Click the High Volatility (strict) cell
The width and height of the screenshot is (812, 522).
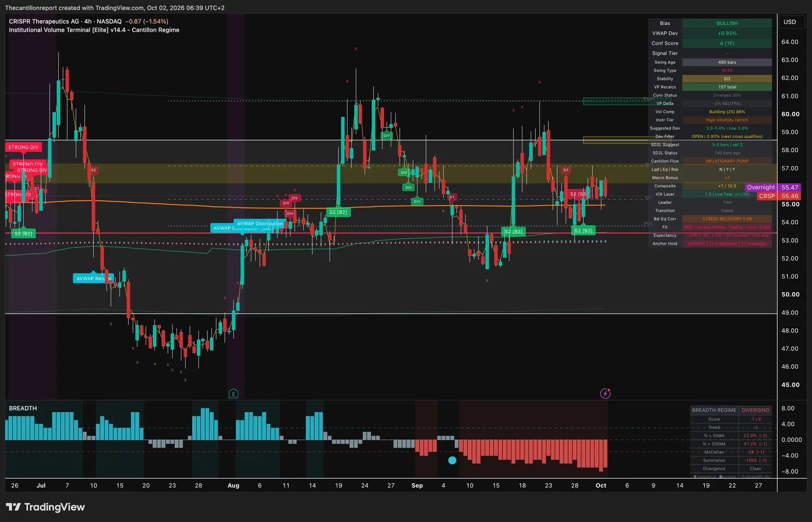727,120
